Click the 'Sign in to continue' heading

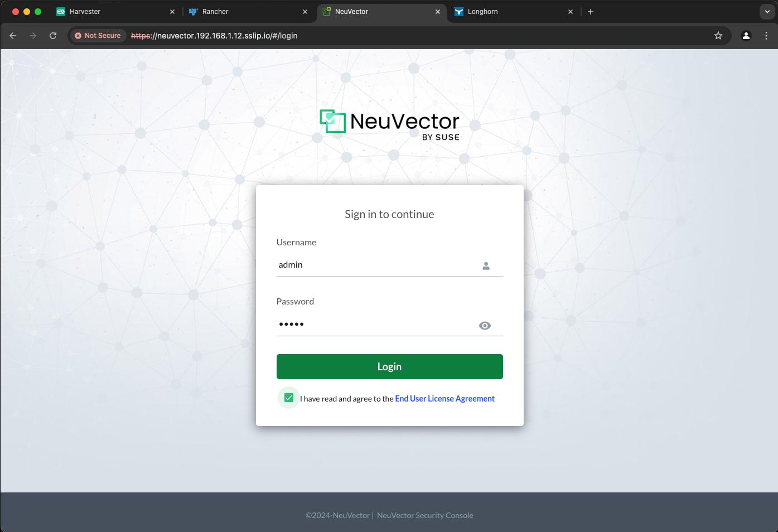389,214
